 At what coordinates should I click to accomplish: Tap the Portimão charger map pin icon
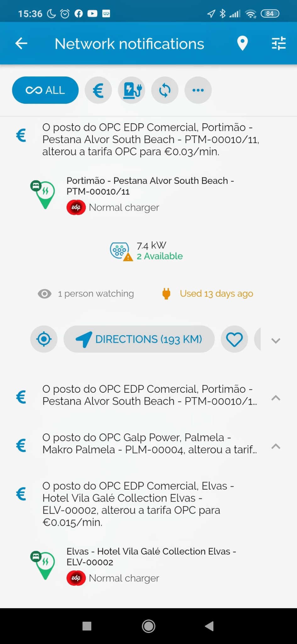click(x=43, y=194)
